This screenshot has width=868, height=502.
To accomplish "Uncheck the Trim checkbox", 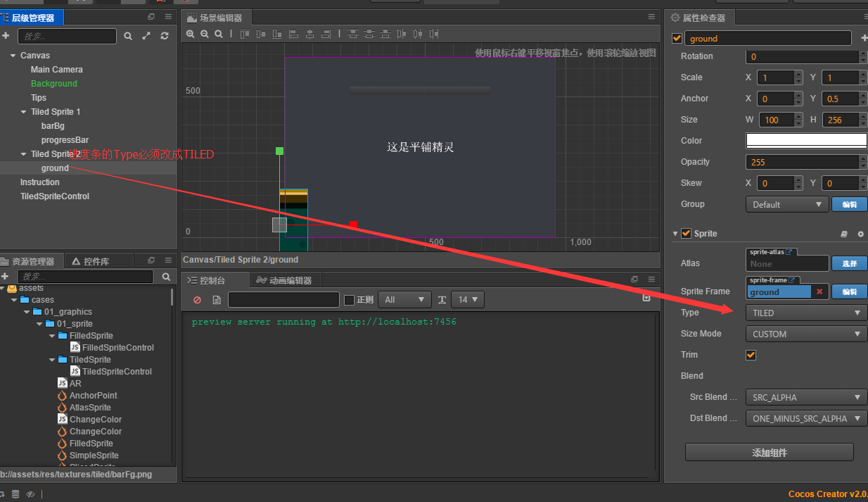I will tap(751, 355).
